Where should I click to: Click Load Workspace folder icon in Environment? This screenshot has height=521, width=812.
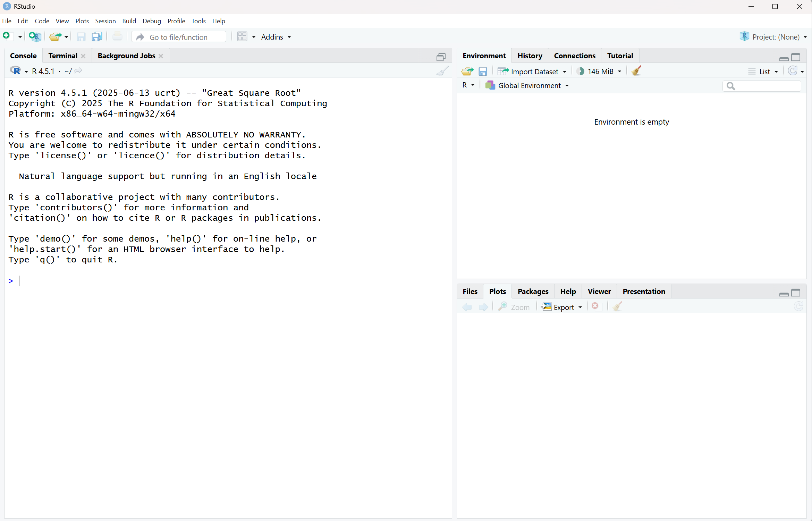click(467, 72)
